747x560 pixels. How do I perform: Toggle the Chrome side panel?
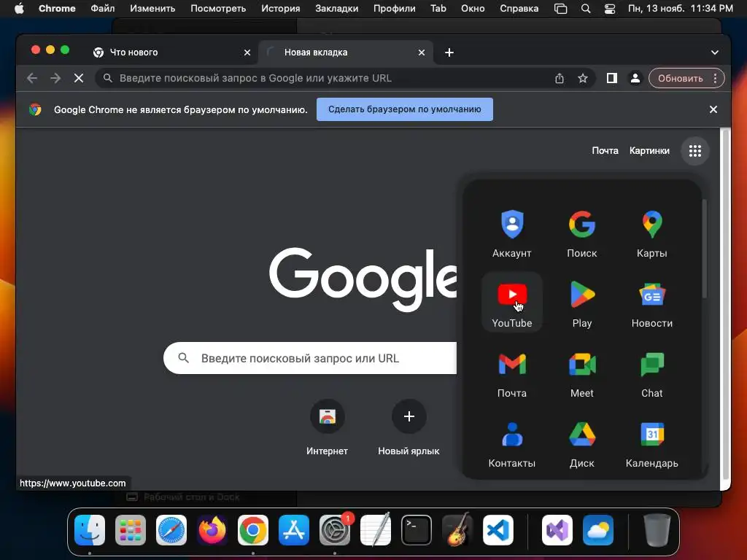612,78
